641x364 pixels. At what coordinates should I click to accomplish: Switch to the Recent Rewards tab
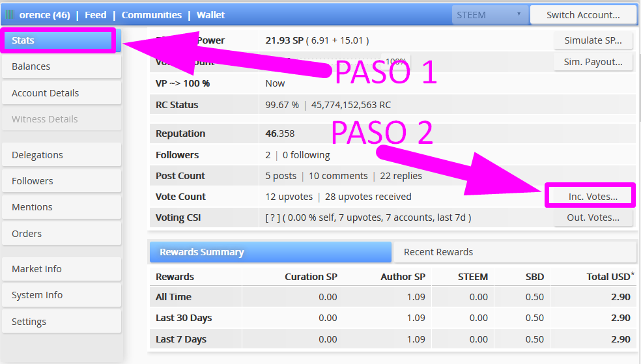515,252
